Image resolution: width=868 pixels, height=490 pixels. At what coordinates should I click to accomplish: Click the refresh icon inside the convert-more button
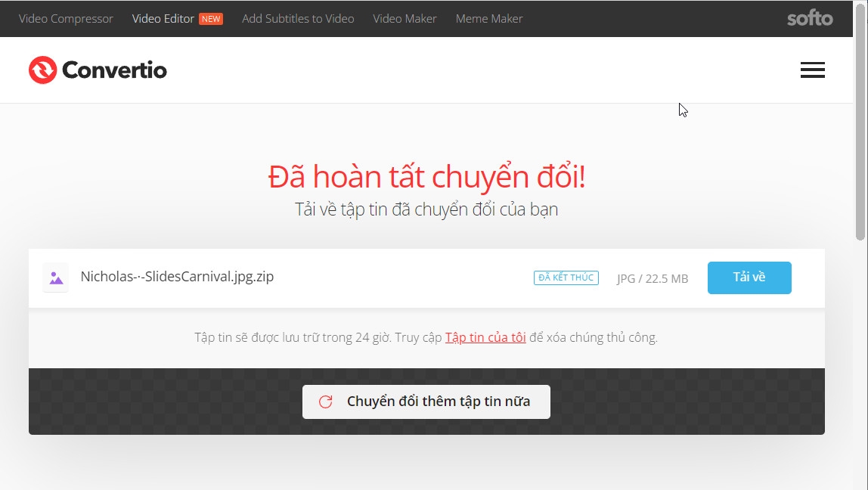tap(325, 402)
